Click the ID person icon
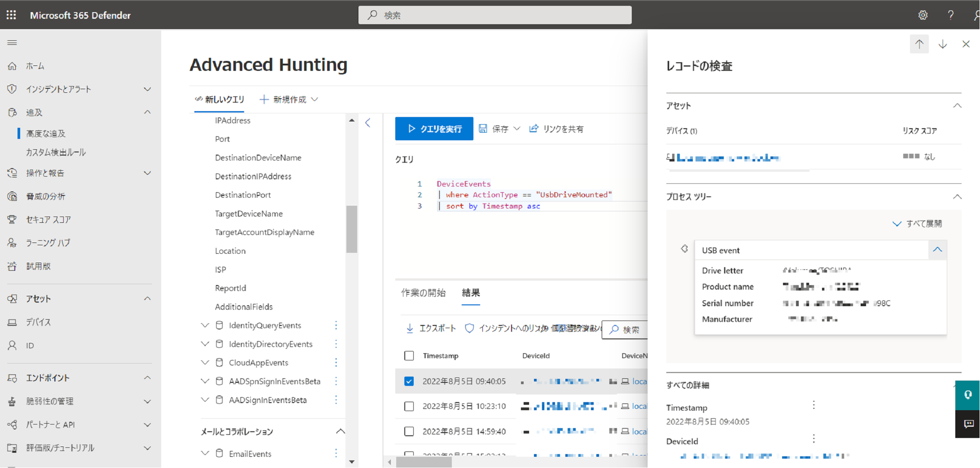The height and width of the screenshot is (468, 980). (12, 345)
